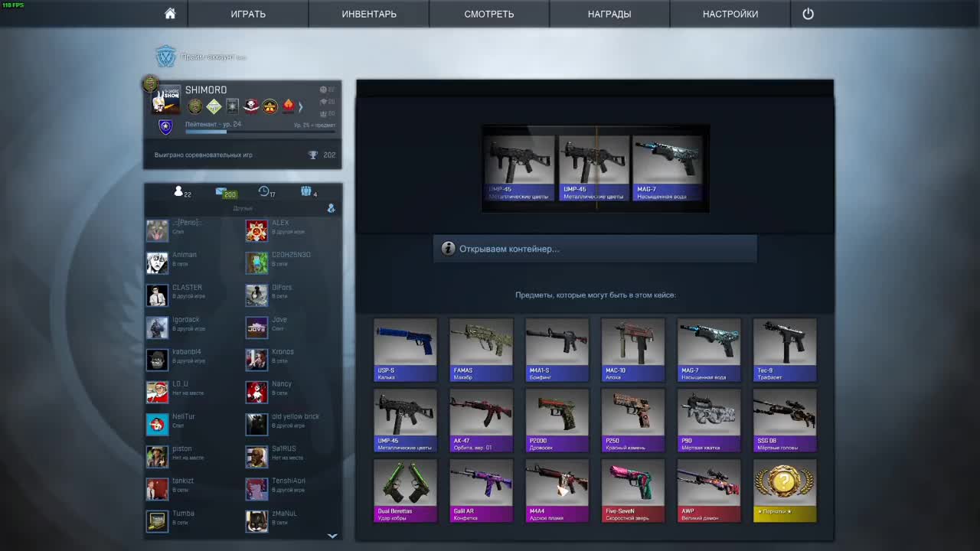Open the lobby group tab showing 4

[x=309, y=192]
